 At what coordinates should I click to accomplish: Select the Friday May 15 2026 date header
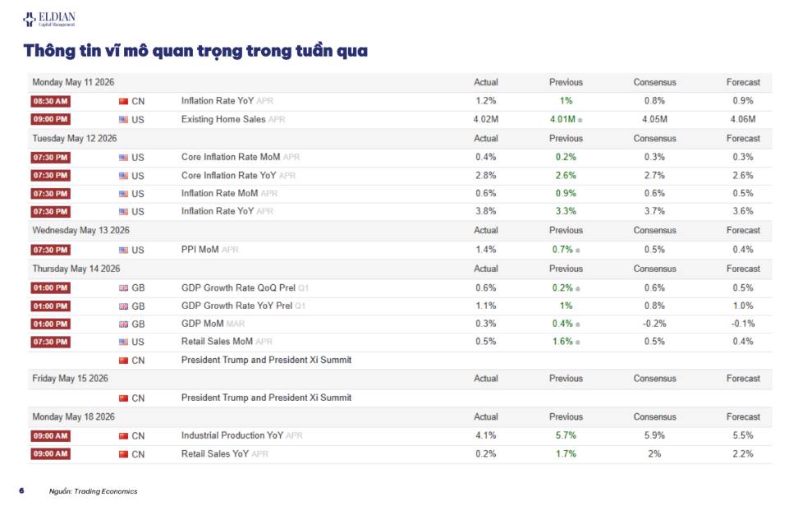pyautogui.click(x=70, y=379)
